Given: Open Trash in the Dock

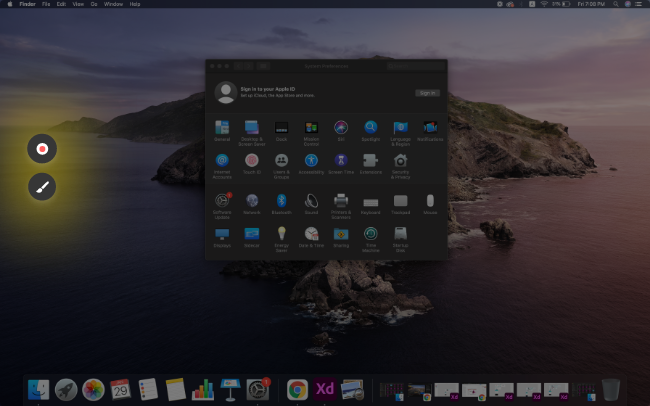Looking at the screenshot, I should coord(611,390).
